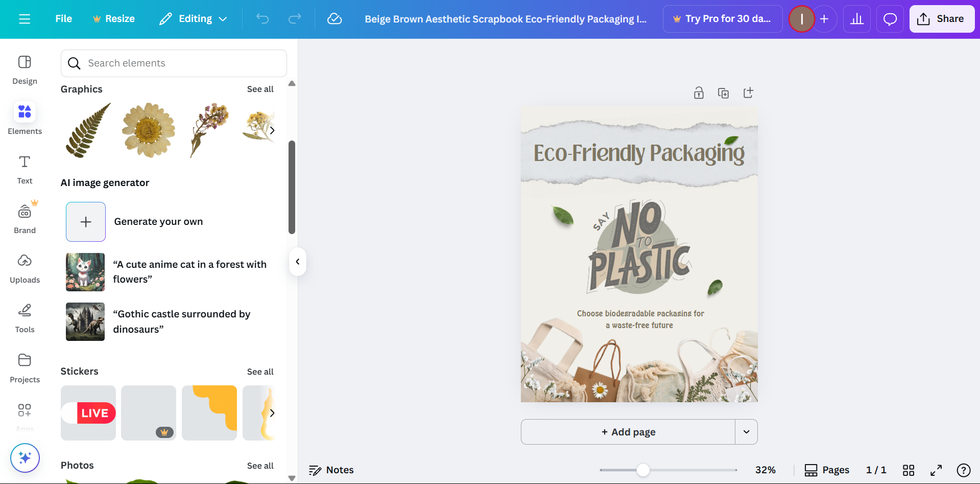
Task: Click the Tools icon in the sidebar
Action: [x=25, y=317]
